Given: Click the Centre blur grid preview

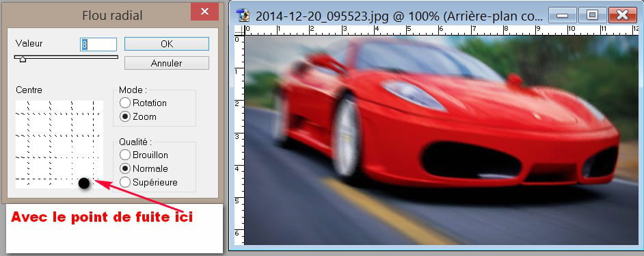Looking at the screenshot, I should 59,144.
